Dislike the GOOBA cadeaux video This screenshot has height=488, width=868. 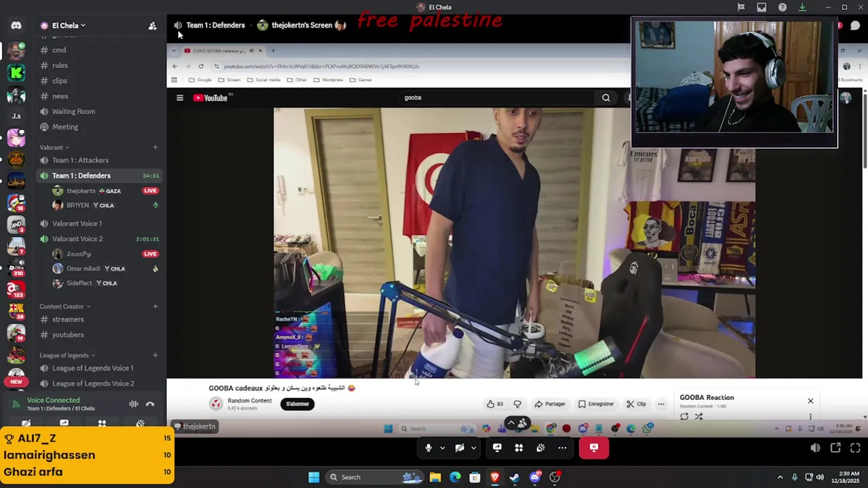tap(517, 404)
